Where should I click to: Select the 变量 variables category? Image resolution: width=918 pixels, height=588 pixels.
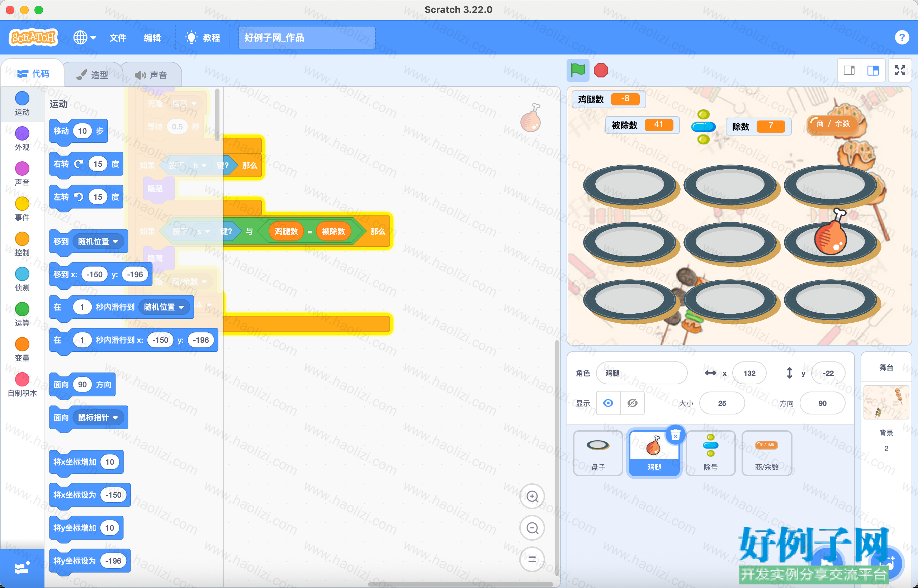[22, 349]
